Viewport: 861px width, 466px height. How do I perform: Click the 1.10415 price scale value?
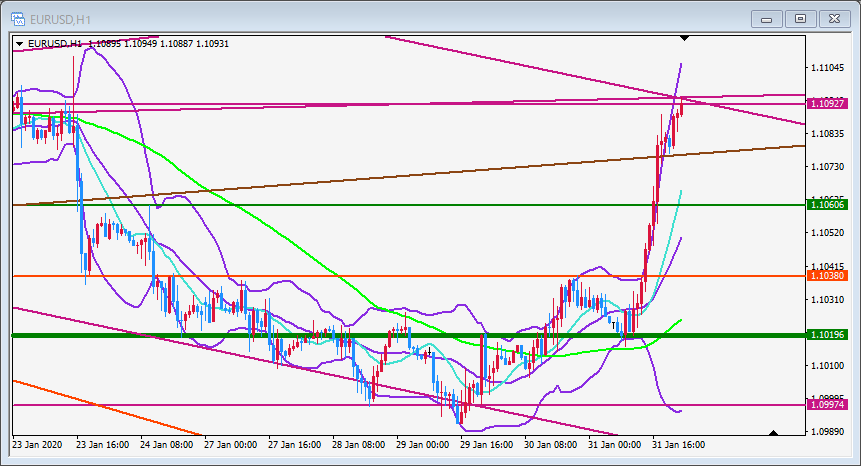pyautogui.click(x=828, y=266)
